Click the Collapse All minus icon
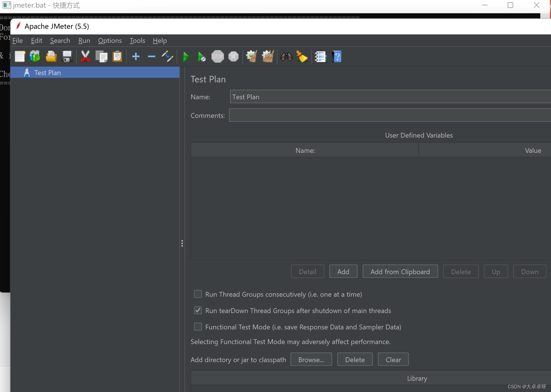 151,57
